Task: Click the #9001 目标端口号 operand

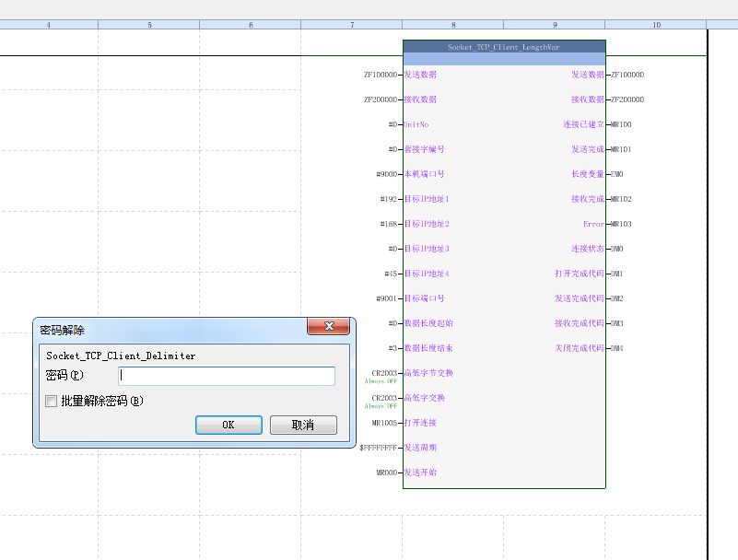Action: (x=386, y=298)
